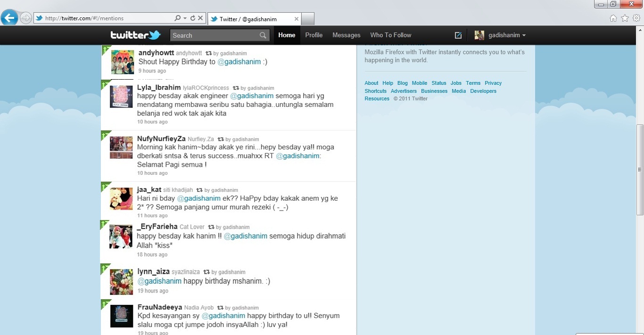Open the Profile menu item

pos(314,35)
